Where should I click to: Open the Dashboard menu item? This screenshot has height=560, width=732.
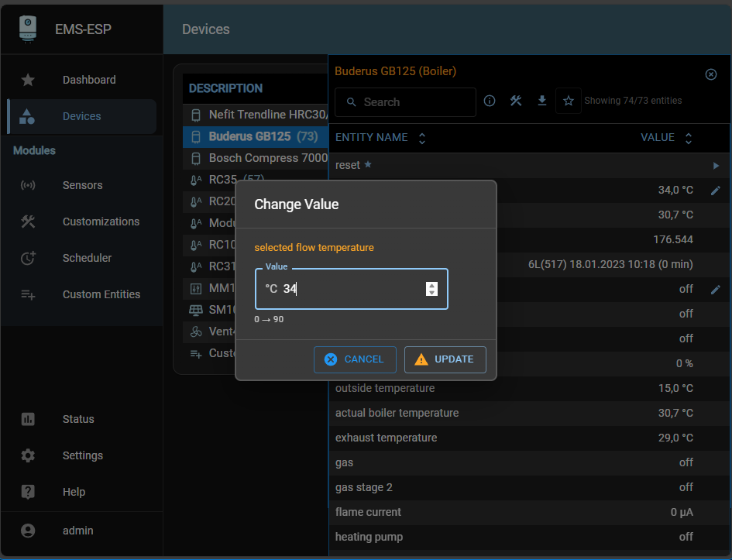pyautogui.click(x=88, y=80)
